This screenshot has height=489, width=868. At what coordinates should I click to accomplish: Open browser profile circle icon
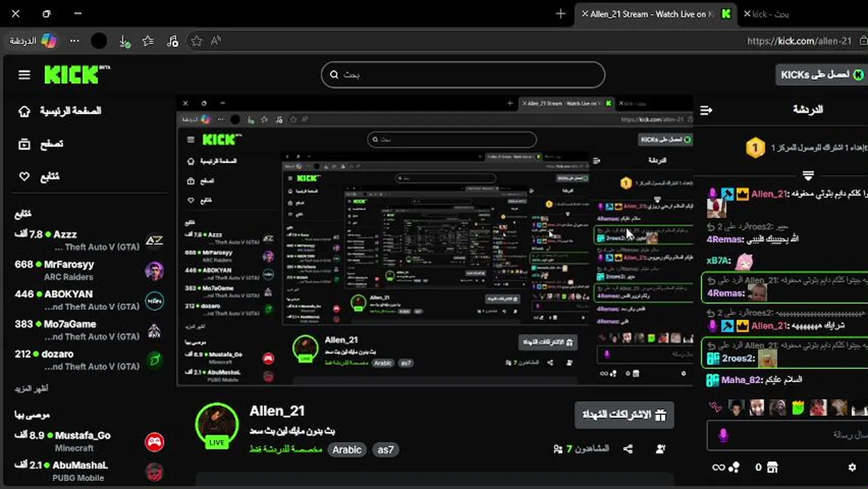click(x=99, y=41)
